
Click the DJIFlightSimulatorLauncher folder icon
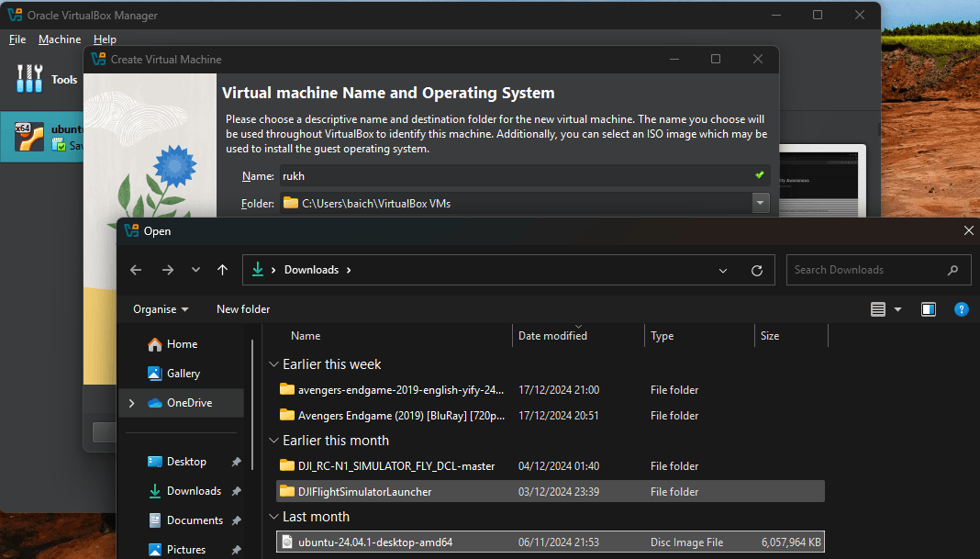(x=287, y=491)
